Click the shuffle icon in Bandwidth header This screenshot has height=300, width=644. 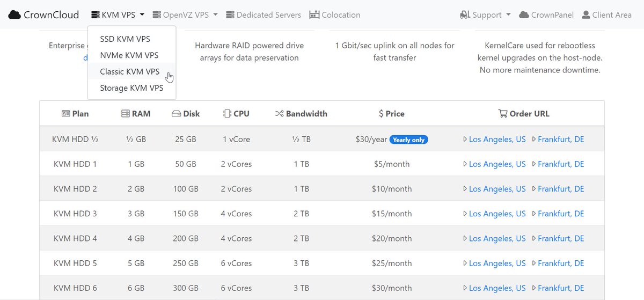pyautogui.click(x=279, y=114)
